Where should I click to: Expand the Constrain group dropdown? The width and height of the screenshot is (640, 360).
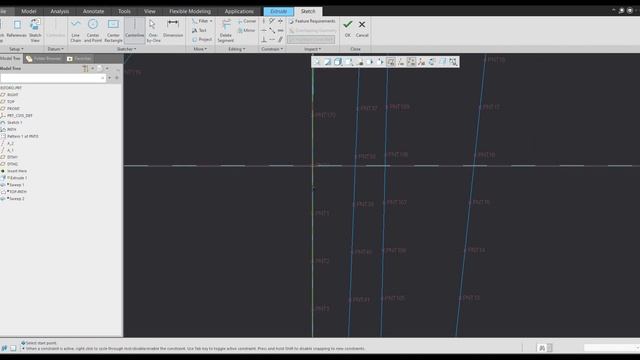click(x=272, y=49)
